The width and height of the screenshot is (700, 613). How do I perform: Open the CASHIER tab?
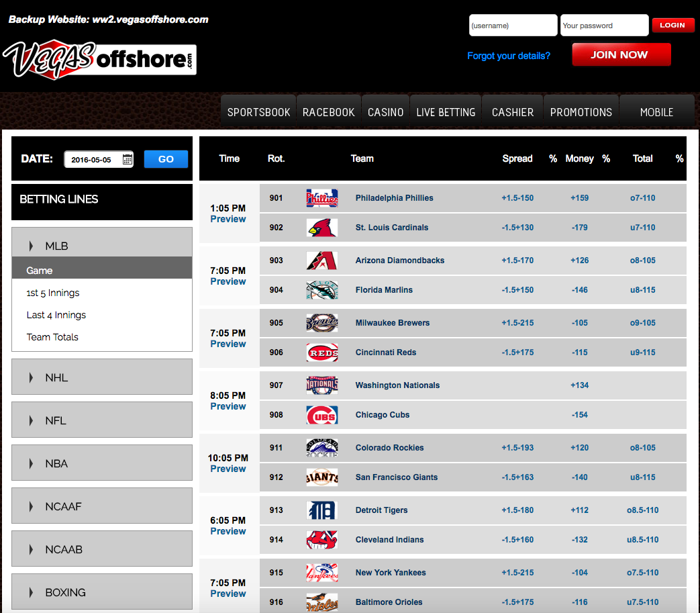pos(513,112)
